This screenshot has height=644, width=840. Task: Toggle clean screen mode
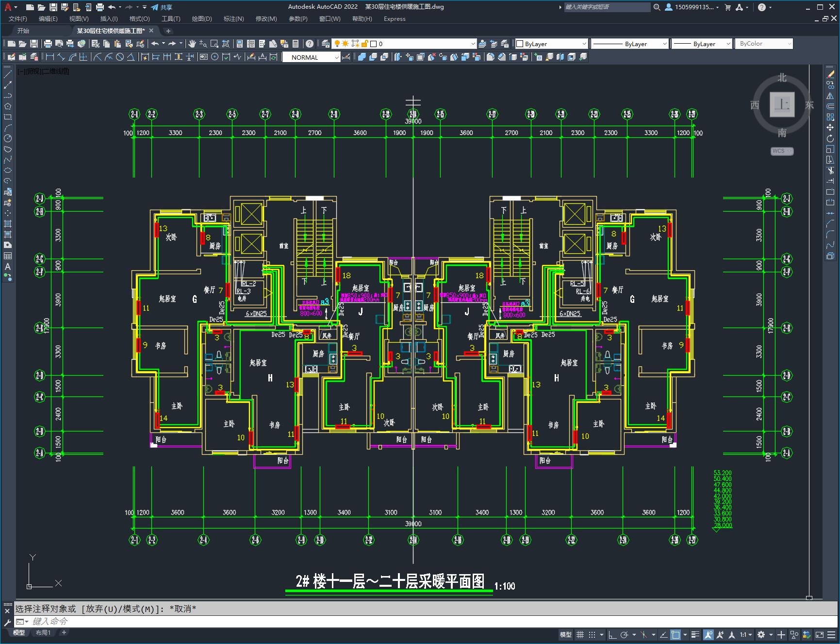point(819,634)
